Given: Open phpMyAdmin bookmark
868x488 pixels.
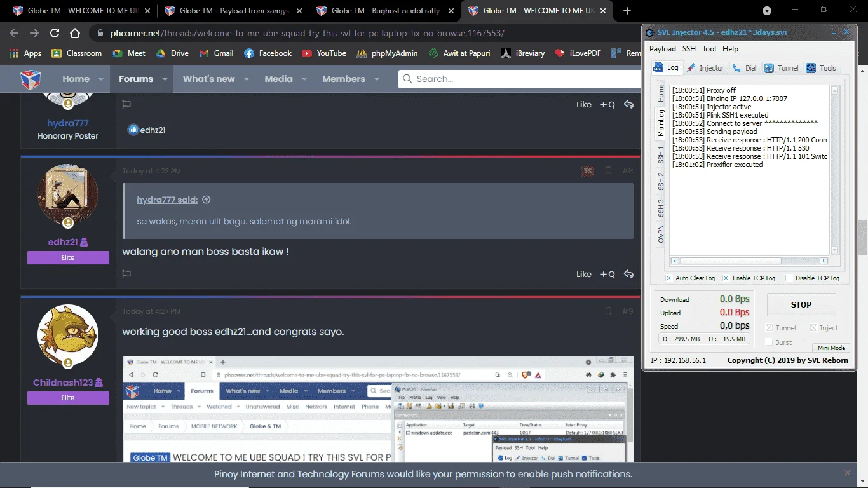Looking at the screenshot, I should pos(387,53).
